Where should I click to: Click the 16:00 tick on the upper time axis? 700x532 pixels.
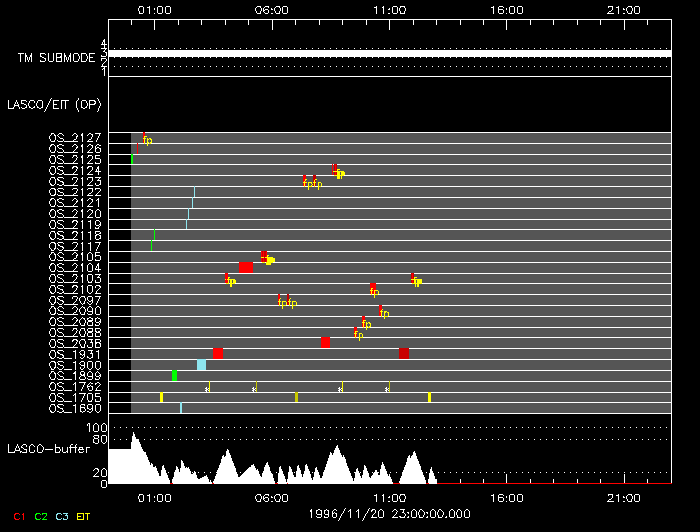(507, 9)
